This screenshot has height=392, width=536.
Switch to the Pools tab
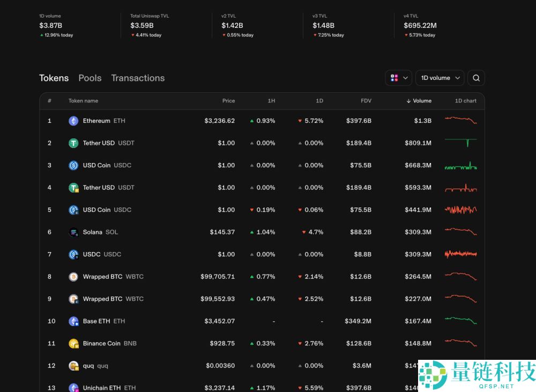point(90,78)
